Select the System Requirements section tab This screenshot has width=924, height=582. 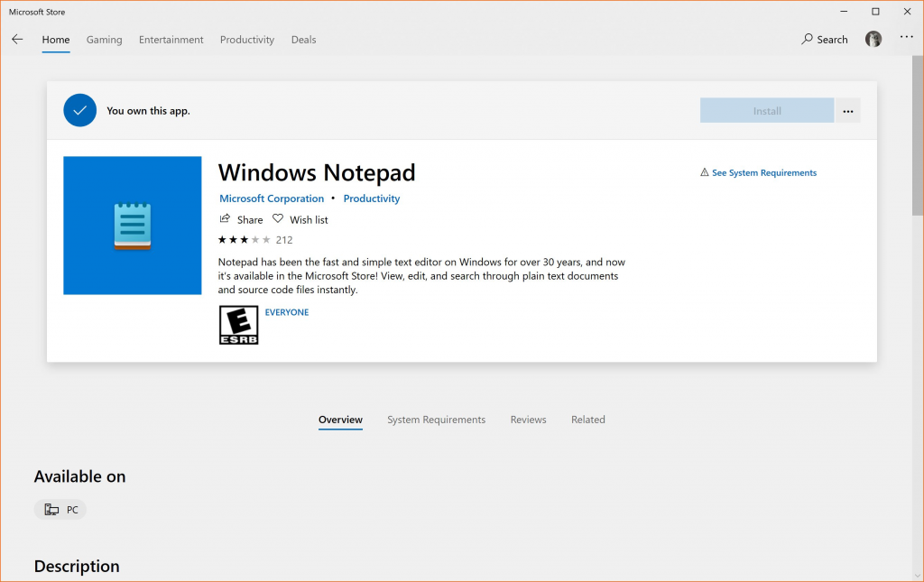(436, 420)
